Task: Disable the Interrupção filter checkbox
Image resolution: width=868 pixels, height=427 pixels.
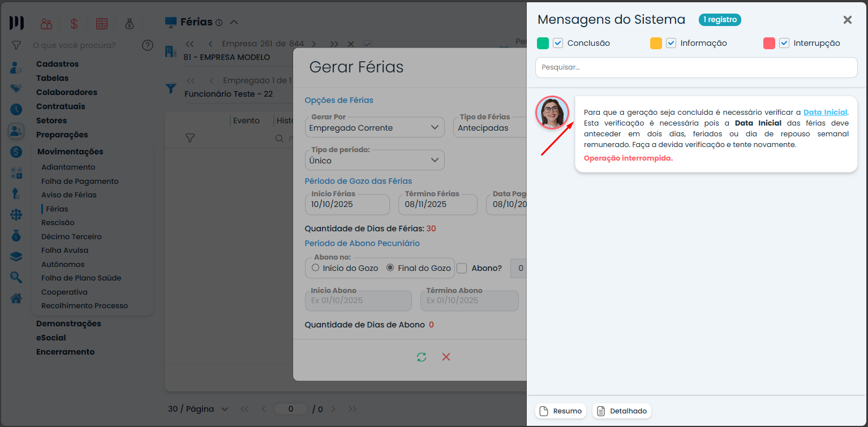Action: click(785, 43)
